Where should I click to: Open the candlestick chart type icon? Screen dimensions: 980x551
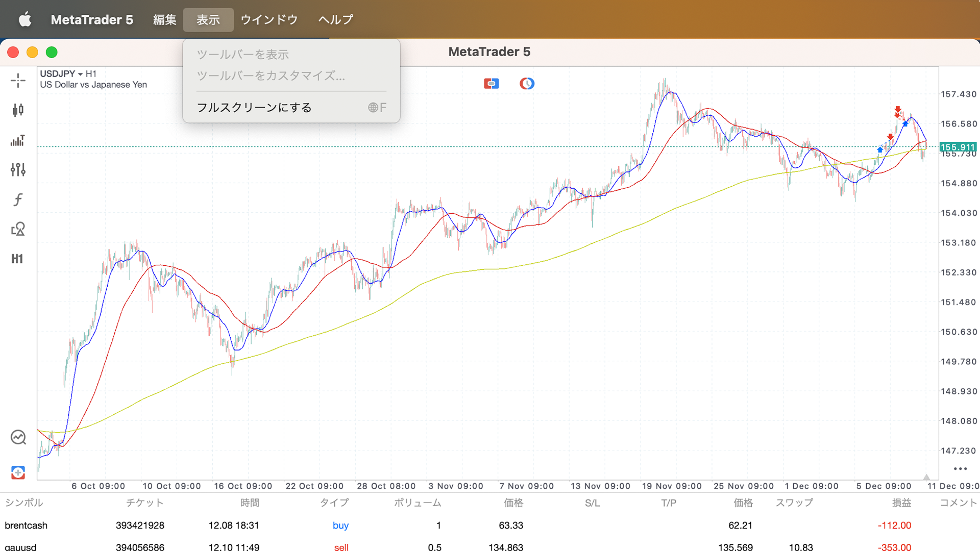click(18, 110)
